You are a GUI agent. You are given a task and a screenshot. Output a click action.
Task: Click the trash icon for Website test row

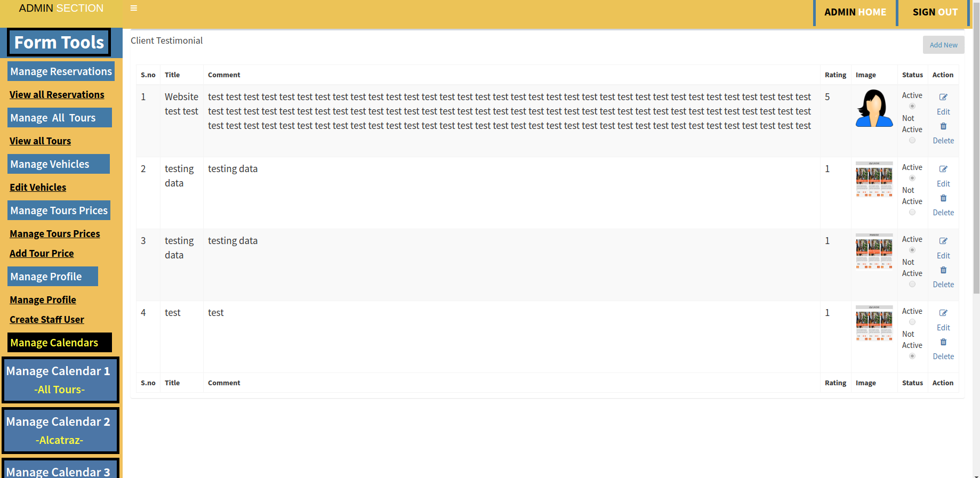pos(943,126)
